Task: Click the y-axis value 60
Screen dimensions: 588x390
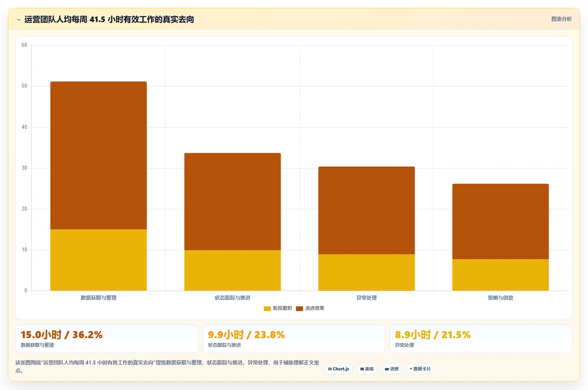Action: pos(24,45)
